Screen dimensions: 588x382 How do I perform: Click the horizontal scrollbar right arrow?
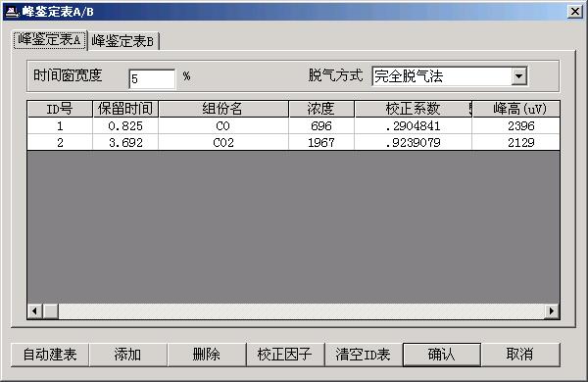click(552, 310)
